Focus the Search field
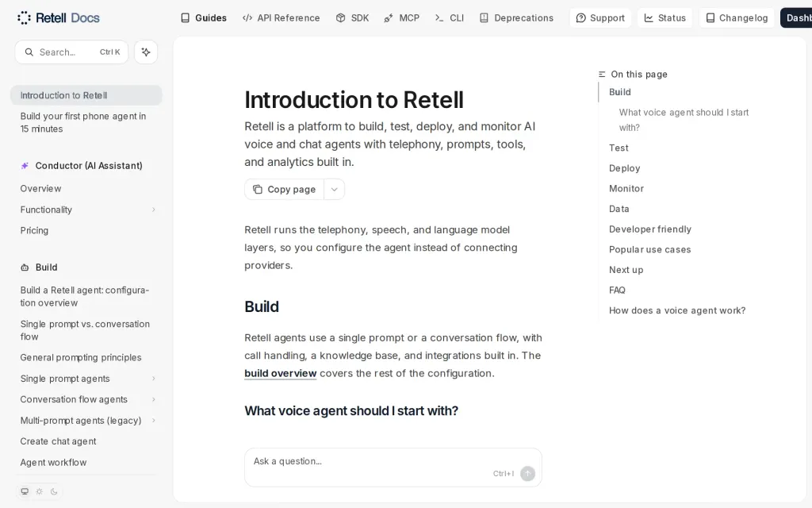 point(71,52)
